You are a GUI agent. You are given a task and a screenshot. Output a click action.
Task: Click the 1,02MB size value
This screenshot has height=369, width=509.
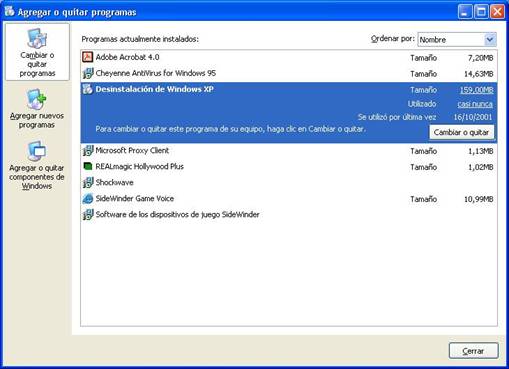480,167
